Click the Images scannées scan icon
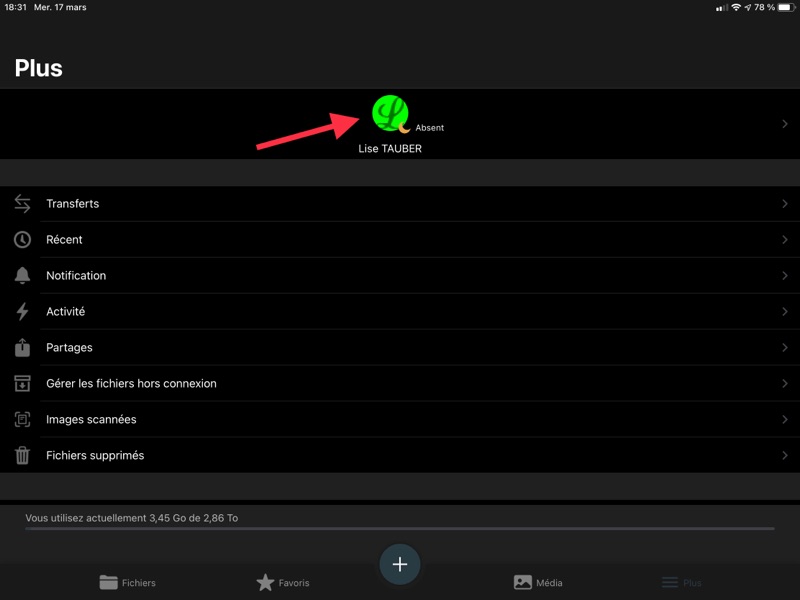The height and width of the screenshot is (600, 800). tap(22, 420)
